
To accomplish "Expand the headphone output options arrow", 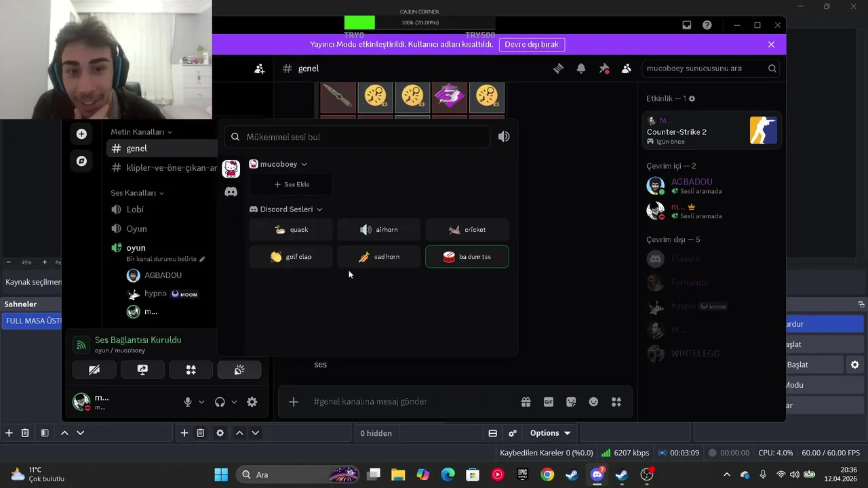I will [x=234, y=402].
